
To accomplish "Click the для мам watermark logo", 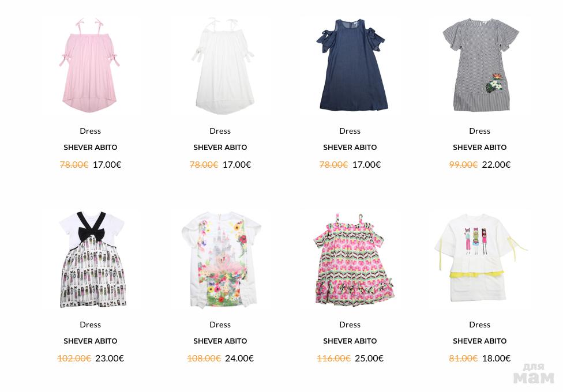I will point(534,374).
